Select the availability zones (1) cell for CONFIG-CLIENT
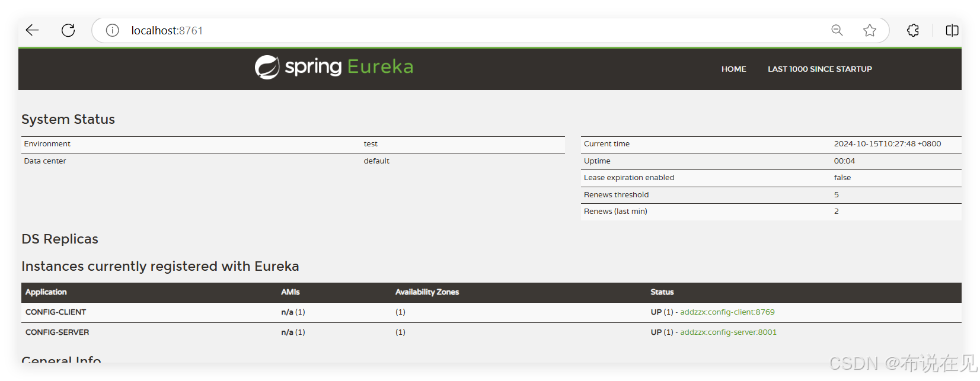 pos(400,312)
